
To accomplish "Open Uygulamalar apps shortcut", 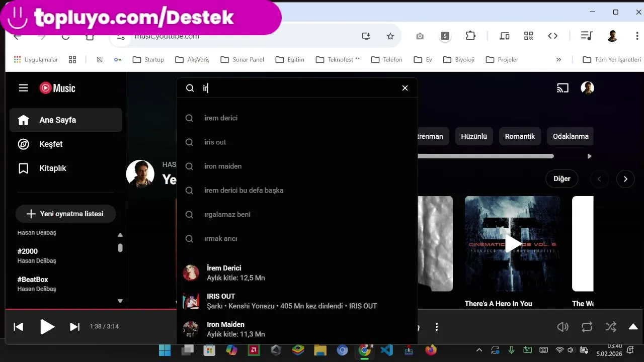I will pyautogui.click(x=36, y=60).
